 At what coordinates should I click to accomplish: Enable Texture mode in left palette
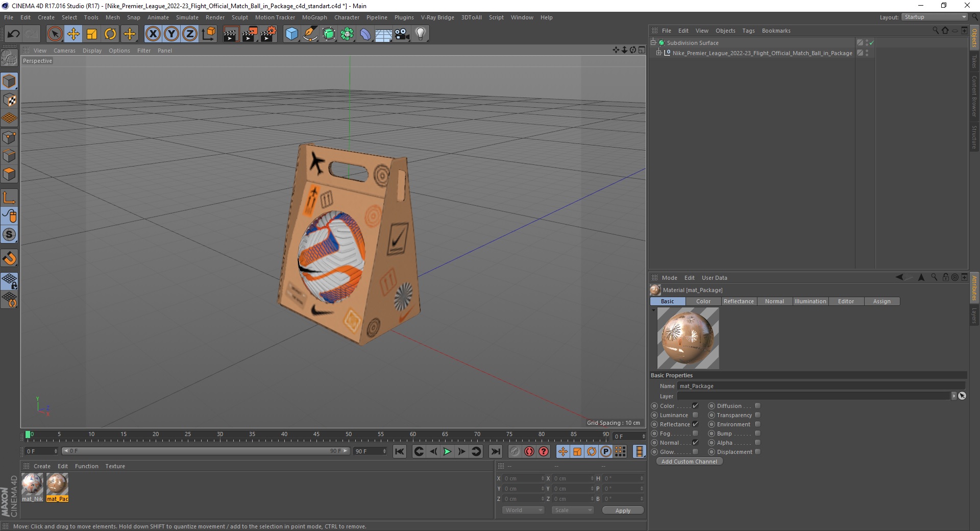9,100
